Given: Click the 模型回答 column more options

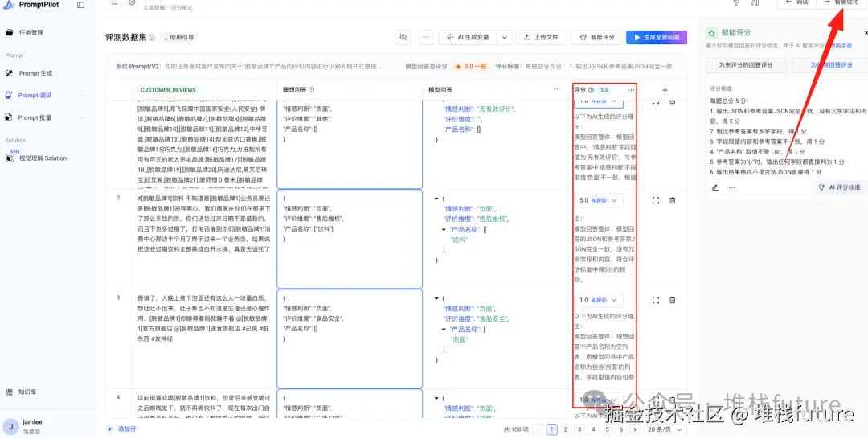Looking at the screenshot, I should pos(557,89).
